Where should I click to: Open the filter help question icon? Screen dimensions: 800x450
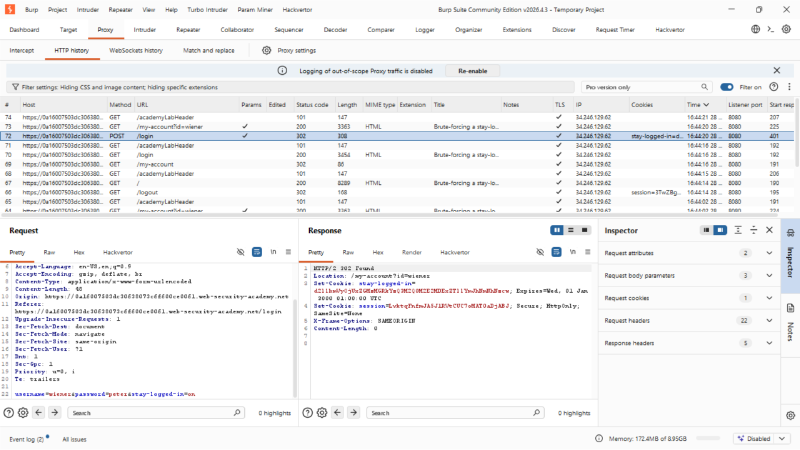pyautogui.click(x=773, y=87)
